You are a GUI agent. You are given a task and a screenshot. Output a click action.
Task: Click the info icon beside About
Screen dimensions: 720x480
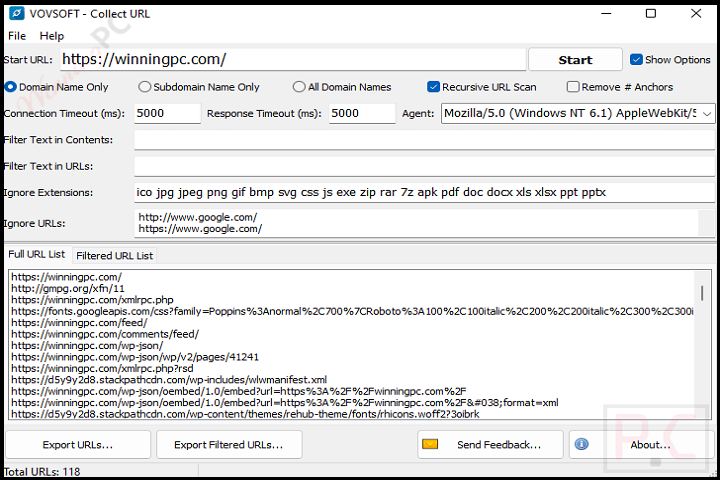pos(581,444)
